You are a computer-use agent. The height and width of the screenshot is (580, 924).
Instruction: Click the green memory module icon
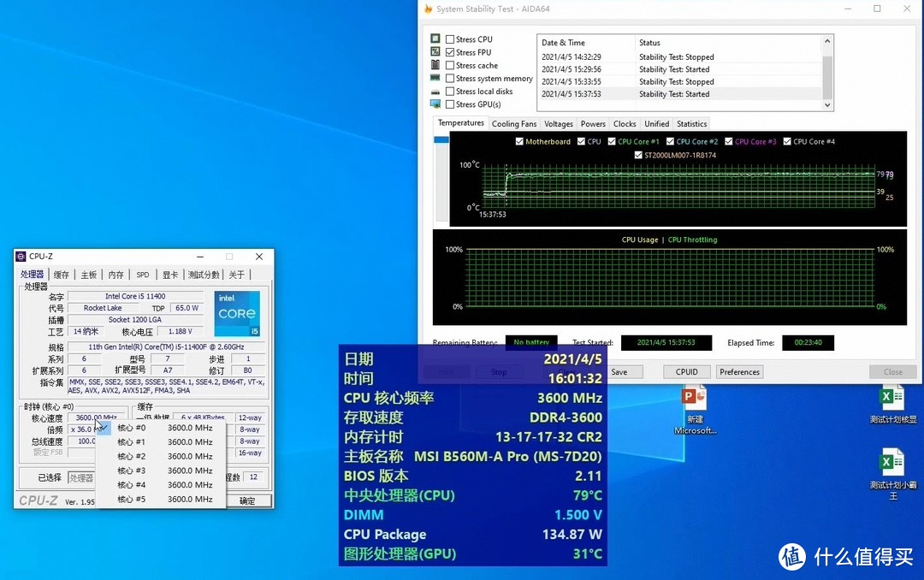[435, 78]
